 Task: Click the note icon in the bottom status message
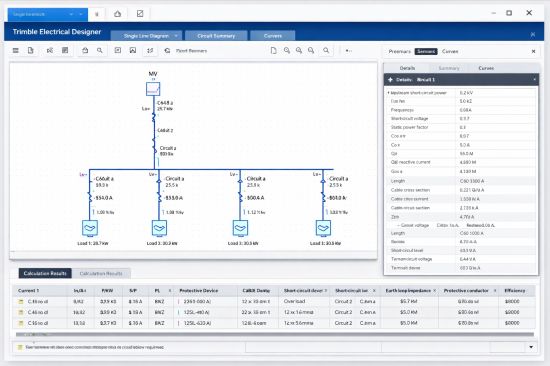20,347
